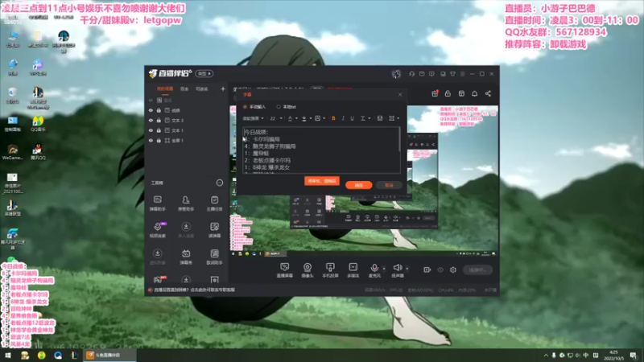Viewport: 644px width, 362px height.
Task: Switch to the second scene tab
Action: 184,89
